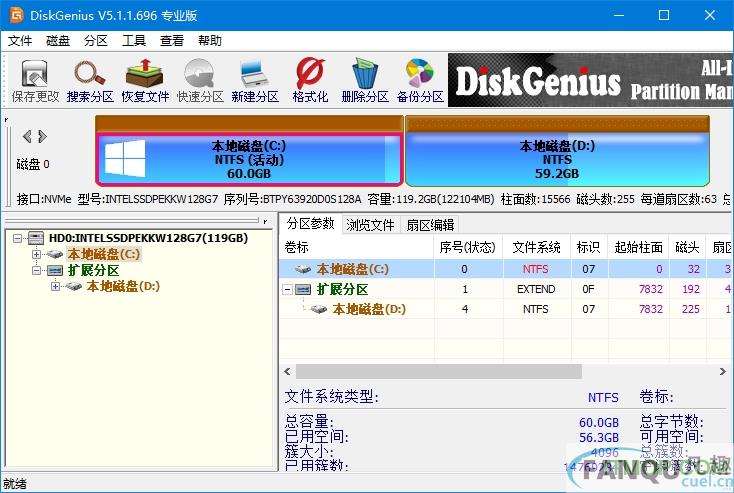
Task: Click the left arrow of horizontal scrollbar
Action: (x=287, y=372)
